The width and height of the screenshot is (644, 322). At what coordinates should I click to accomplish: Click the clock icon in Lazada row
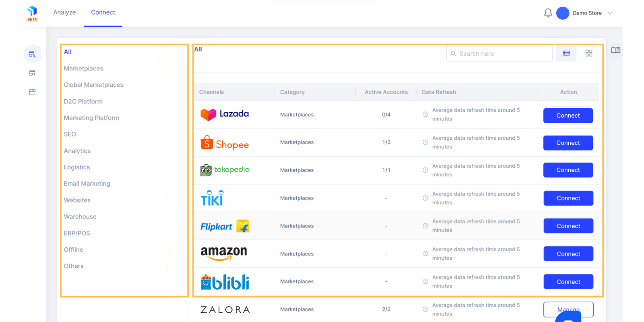[x=425, y=114]
